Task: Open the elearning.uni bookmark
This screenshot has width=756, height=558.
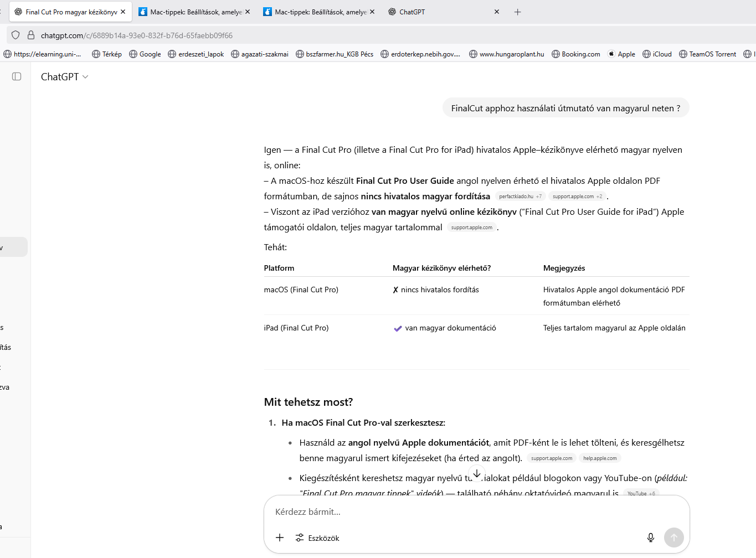Action: [42, 54]
